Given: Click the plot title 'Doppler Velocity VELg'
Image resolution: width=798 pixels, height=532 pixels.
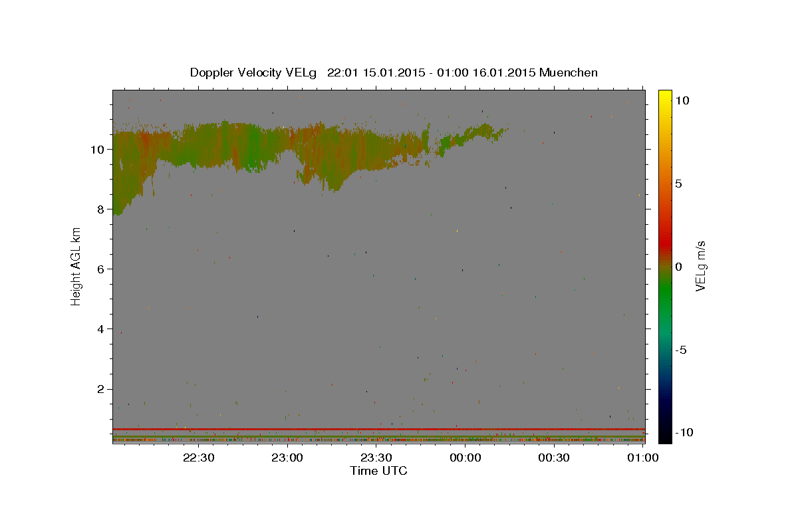Looking at the screenshot, I should click(x=255, y=72).
